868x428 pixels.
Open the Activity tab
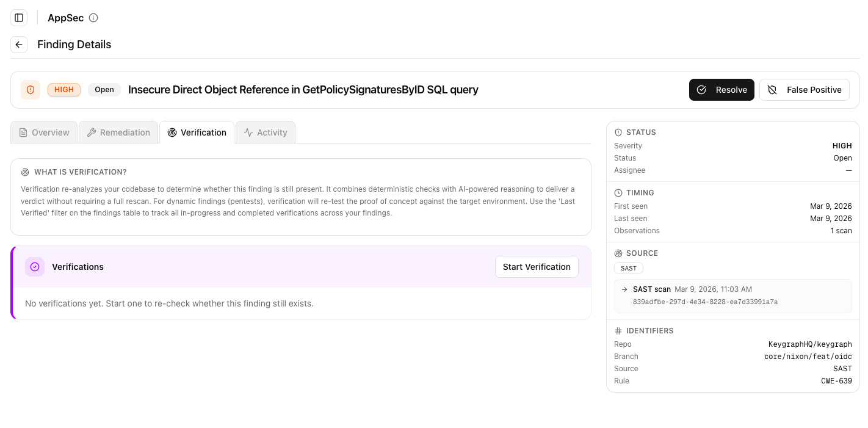click(x=266, y=132)
